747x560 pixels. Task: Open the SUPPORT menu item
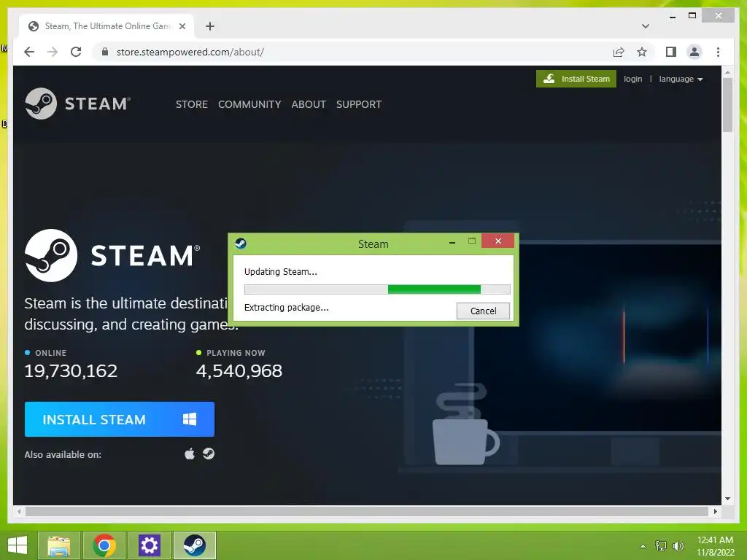359,104
